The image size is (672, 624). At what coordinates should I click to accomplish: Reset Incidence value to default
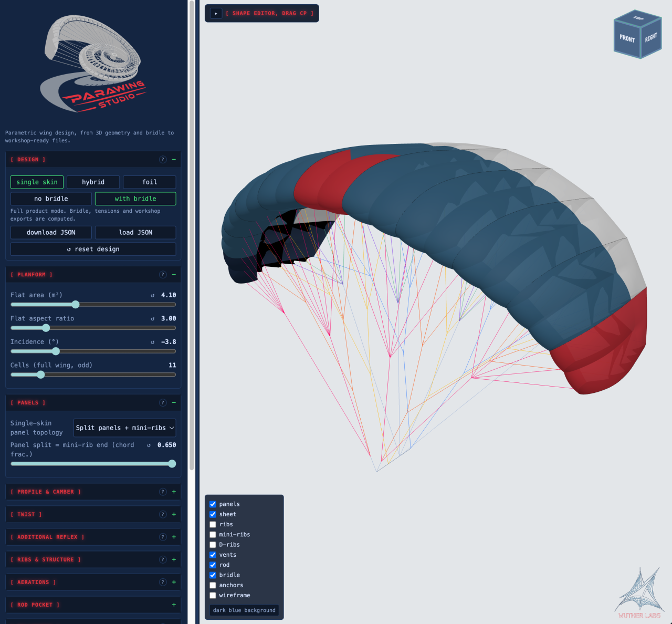[153, 342]
